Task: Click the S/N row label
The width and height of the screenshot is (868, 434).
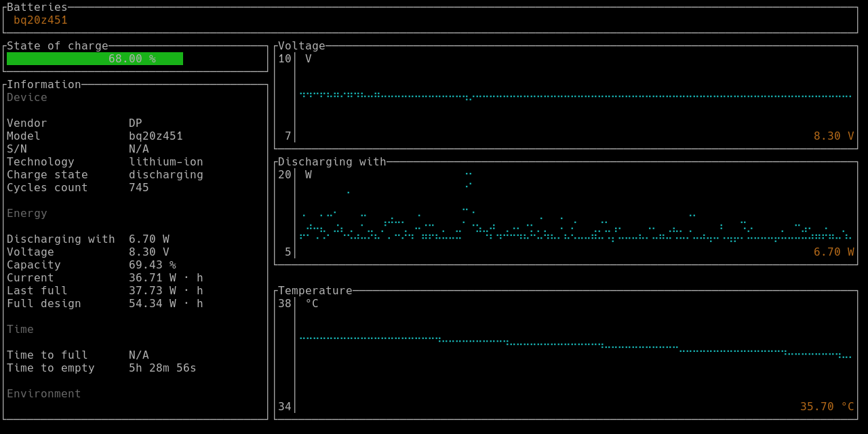Action: (x=17, y=149)
